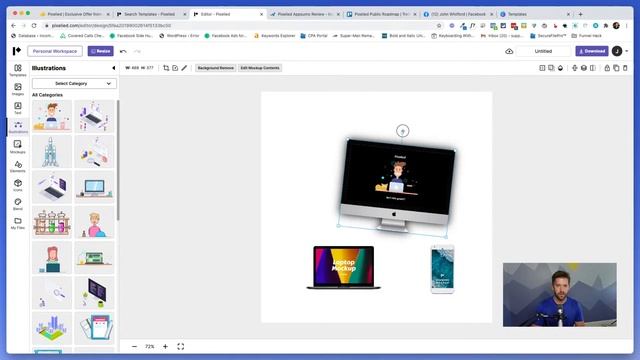Reload the page in browser
Viewport: 640px width, 360px height.
34,25
